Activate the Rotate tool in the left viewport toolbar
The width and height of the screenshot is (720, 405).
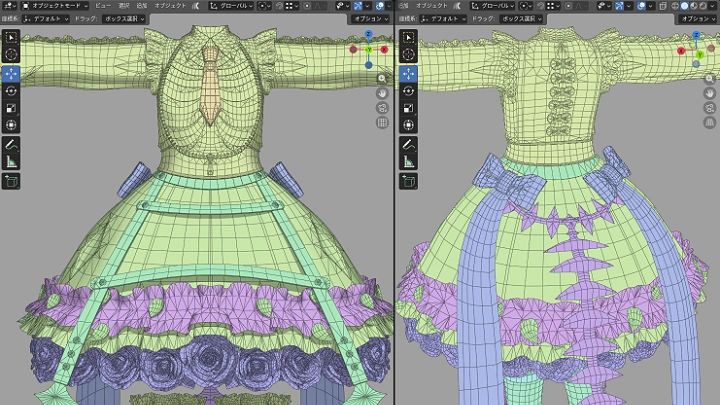[11, 91]
